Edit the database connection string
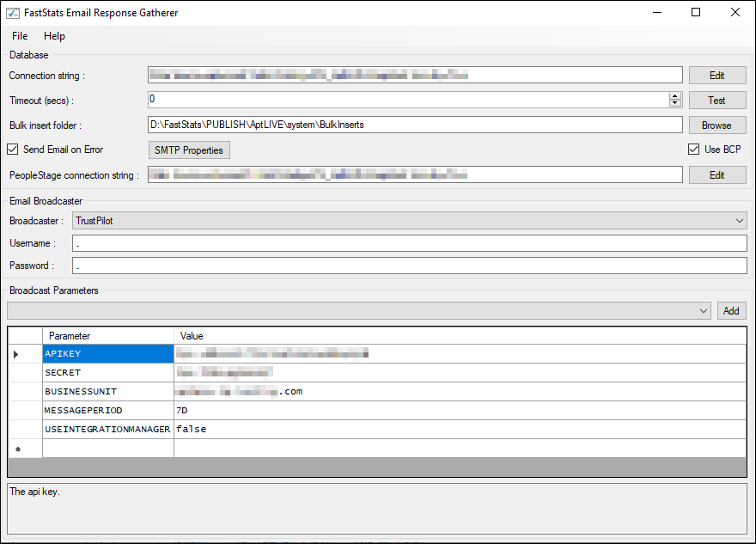Screen dimensions: 756x544 717,76
